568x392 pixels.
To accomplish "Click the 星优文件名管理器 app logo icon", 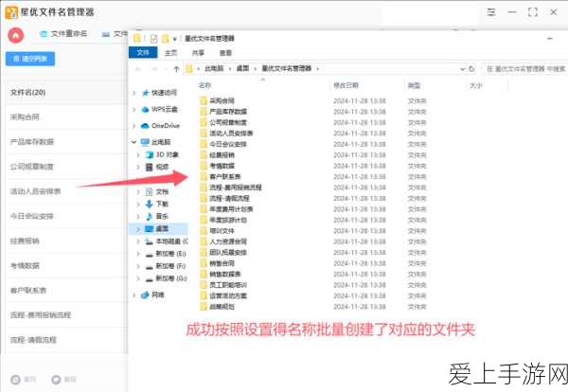I will [11, 12].
